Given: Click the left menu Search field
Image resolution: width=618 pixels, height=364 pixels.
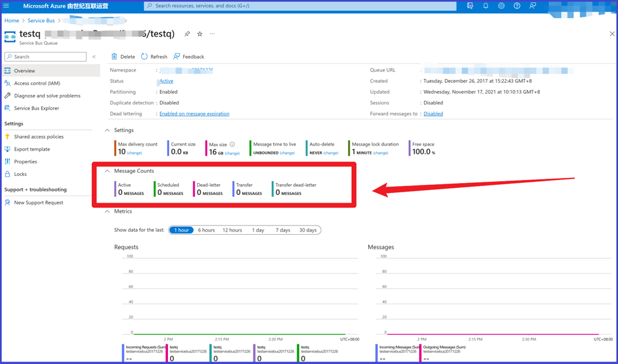Looking at the screenshot, I should (x=46, y=57).
